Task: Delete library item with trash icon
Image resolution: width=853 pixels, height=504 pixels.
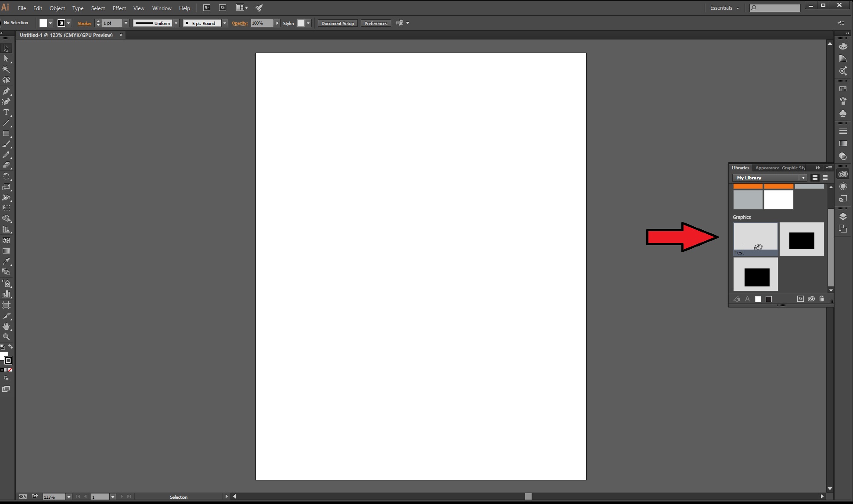Action: pos(822,299)
